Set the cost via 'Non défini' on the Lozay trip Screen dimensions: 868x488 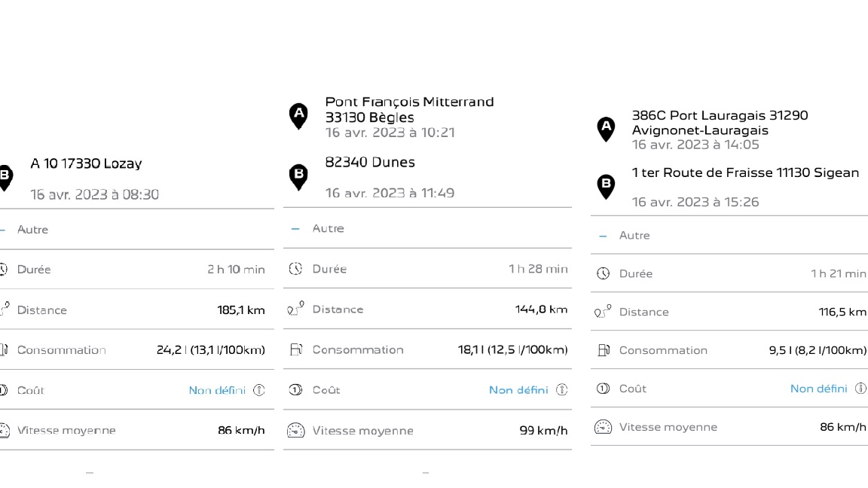click(217, 390)
